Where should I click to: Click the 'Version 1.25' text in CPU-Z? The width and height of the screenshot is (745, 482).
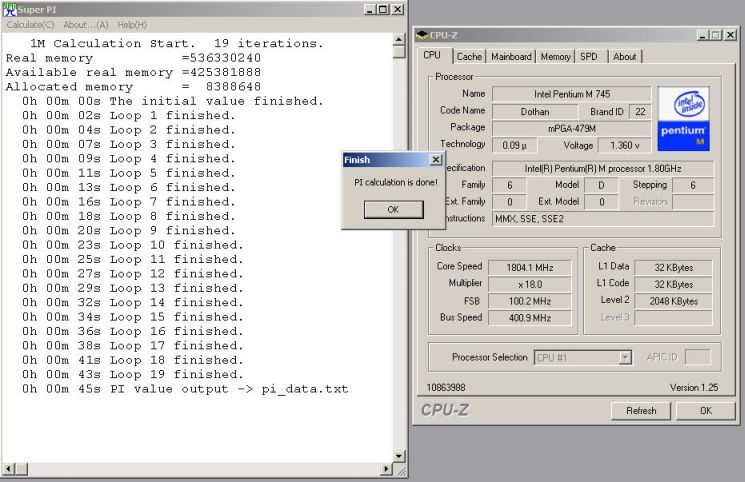coord(694,387)
